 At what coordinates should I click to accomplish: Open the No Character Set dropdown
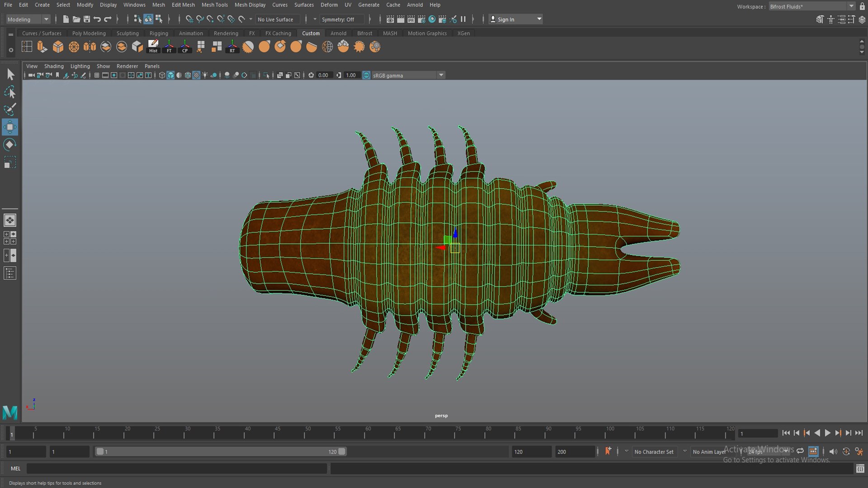pyautogui.click(x=654, y=451)
